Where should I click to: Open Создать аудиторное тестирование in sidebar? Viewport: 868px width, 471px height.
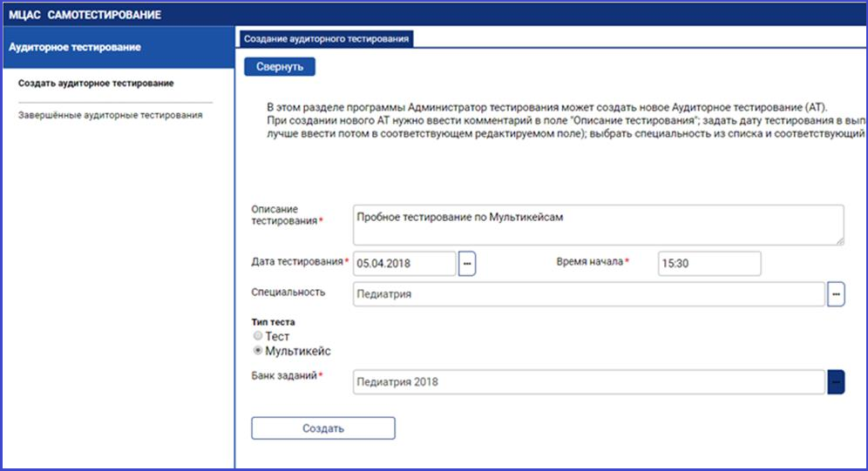coord(96,84)
